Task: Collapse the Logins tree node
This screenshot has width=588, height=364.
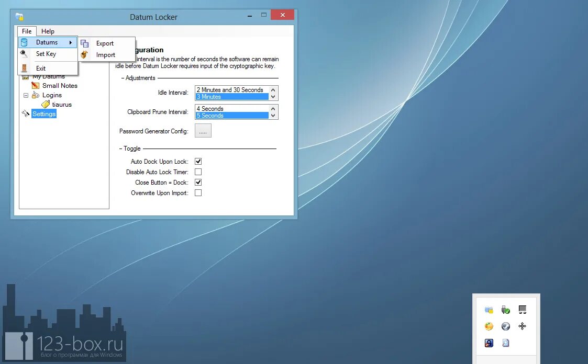Action: [x=26, y=95]
